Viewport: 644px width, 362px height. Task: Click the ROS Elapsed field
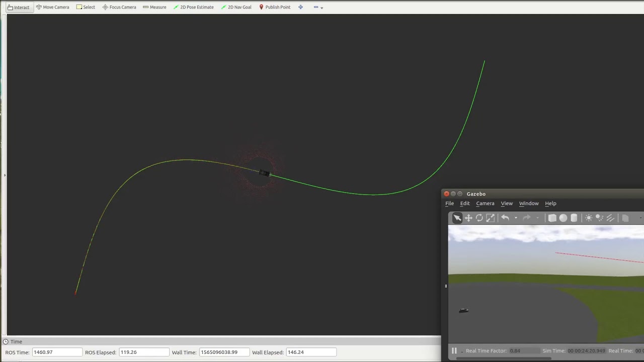pyautogui.click(x=143, y=352)
